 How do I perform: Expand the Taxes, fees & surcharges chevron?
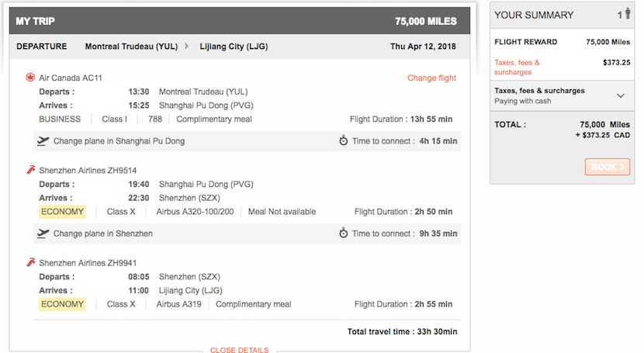(x=620, y=95)
